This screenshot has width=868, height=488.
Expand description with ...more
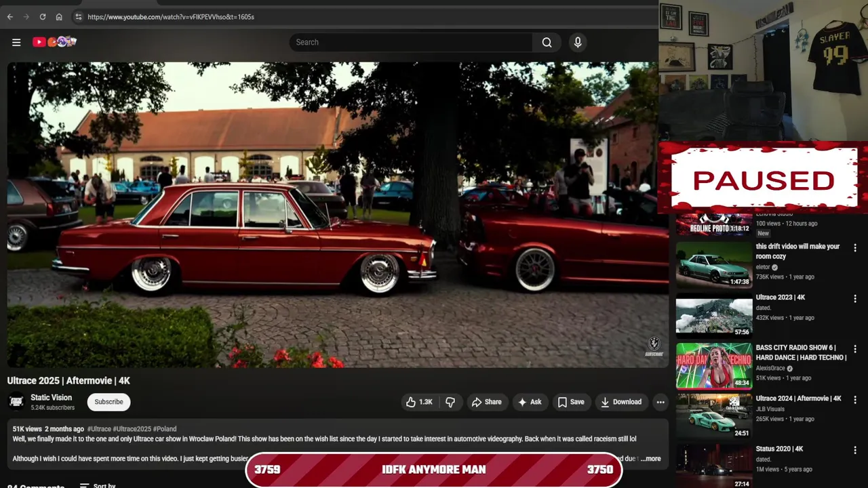[650, 459]
